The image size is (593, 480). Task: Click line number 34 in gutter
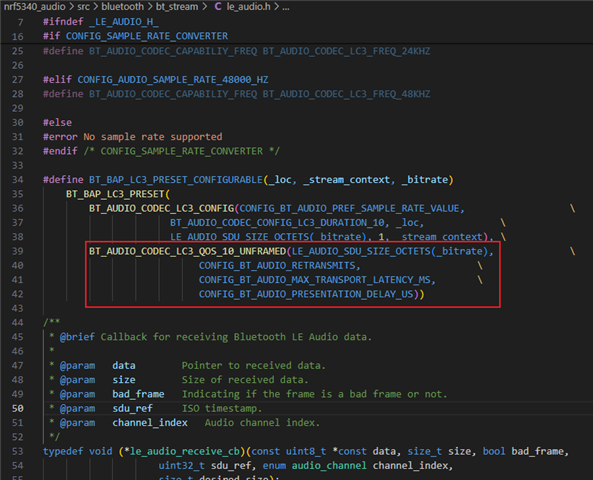[17, 180]
